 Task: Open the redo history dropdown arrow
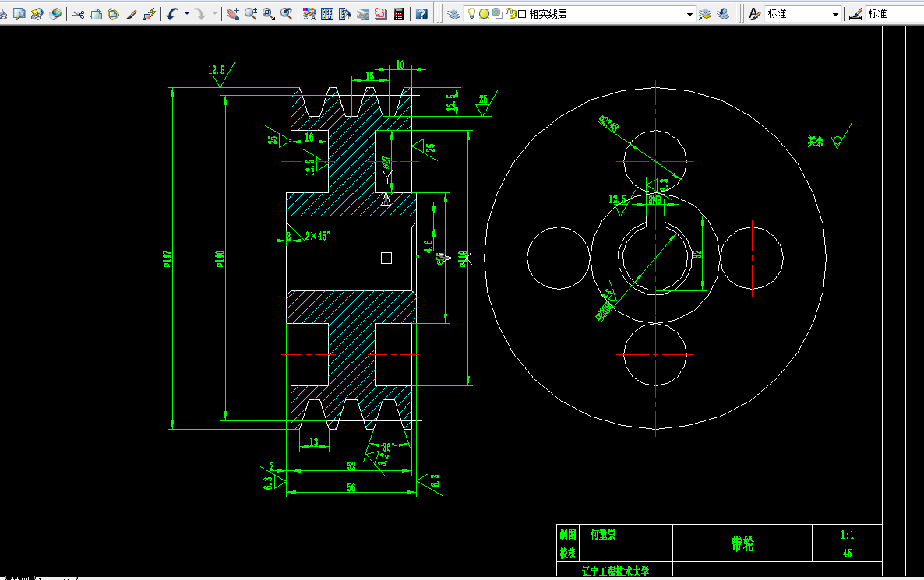pyautogui.click(x=214, y=13)
